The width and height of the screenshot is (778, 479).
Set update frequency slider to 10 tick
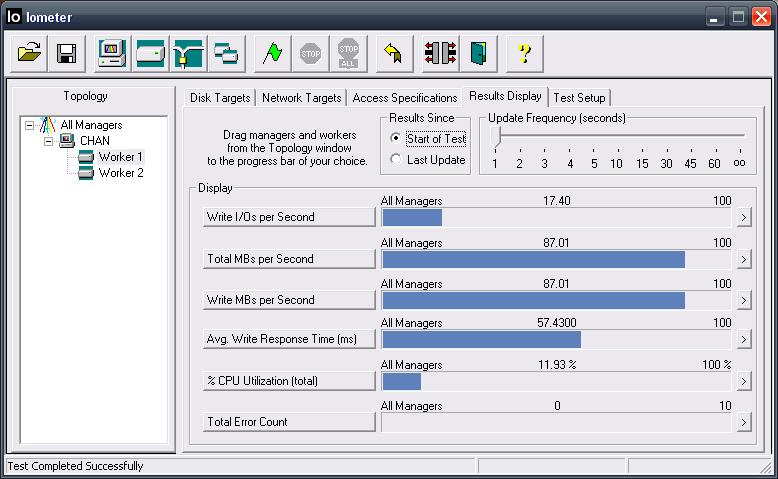tap(616, 163)
